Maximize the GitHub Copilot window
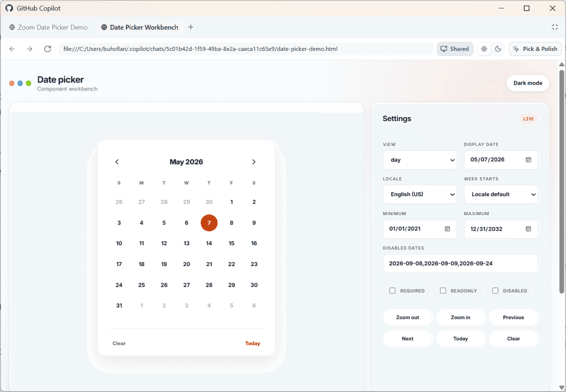 click(x=527, y=8)
